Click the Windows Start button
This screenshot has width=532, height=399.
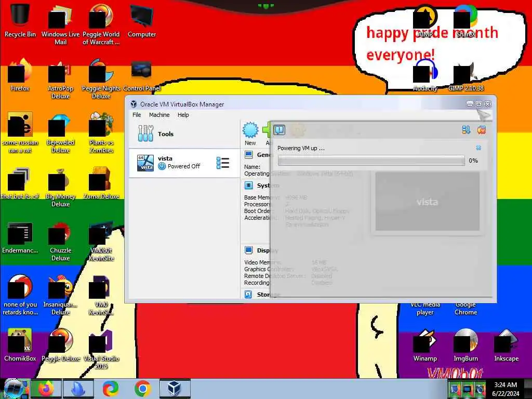pos(14,389)
